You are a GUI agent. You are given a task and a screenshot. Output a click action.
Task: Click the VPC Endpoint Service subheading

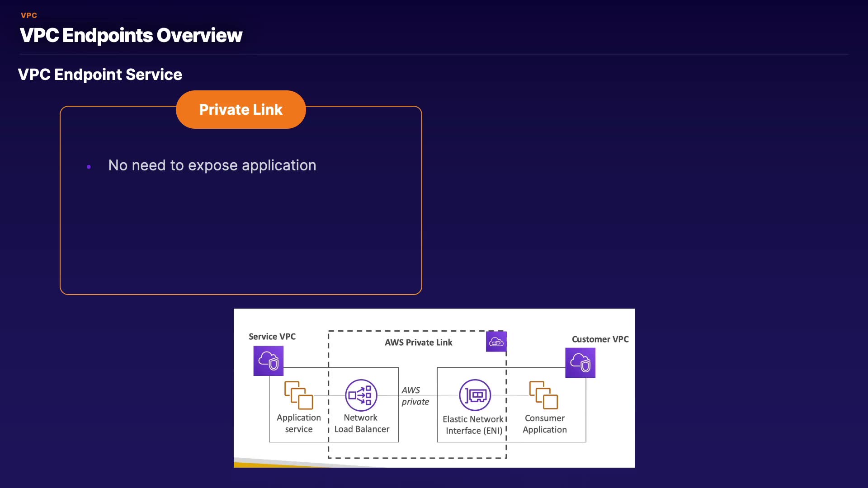pyautogui.click(x=100, y=75)
